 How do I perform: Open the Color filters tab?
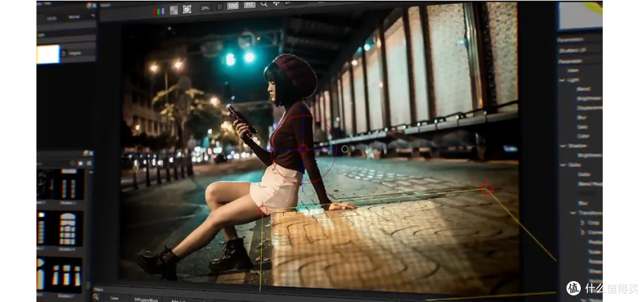[x=114, y=298]
